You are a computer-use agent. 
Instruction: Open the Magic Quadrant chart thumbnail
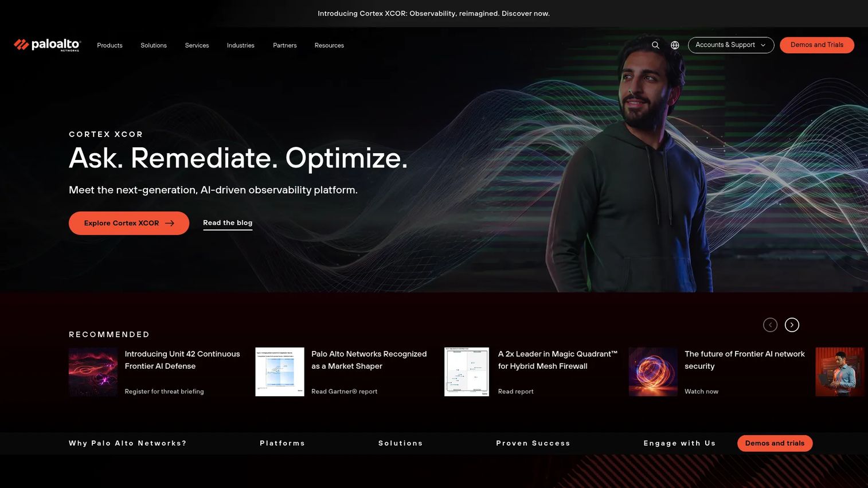(x=467, y=372)
